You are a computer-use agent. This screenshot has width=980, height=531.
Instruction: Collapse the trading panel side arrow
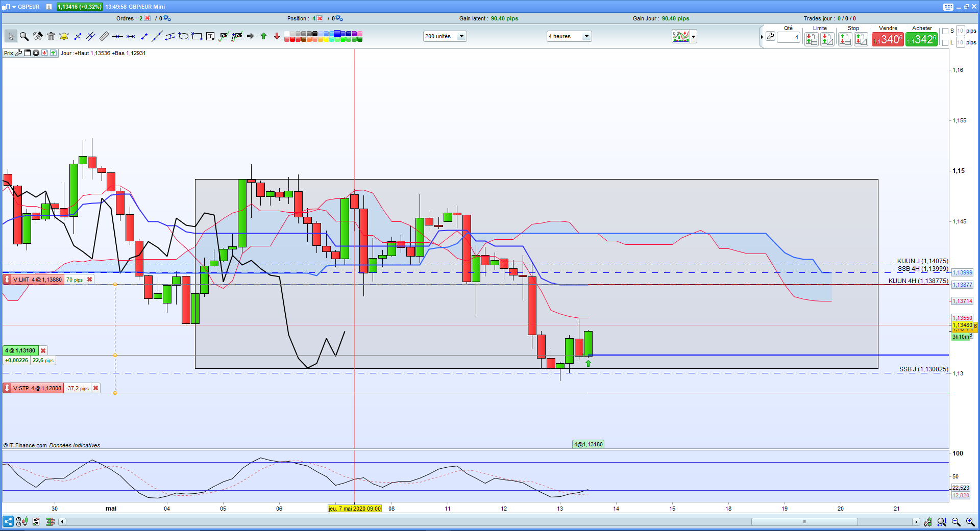(x=762, y=37)
